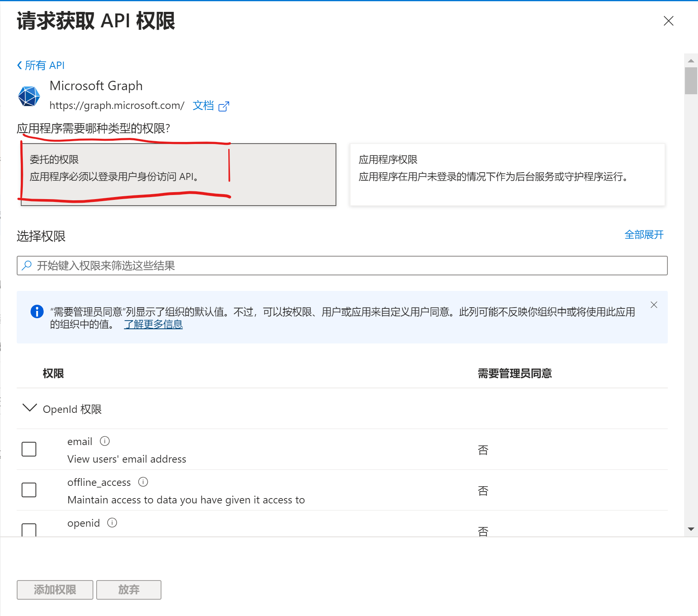Focus the permissions filter search box
This screenshot has width=698, height=616.
click(342, 266)
